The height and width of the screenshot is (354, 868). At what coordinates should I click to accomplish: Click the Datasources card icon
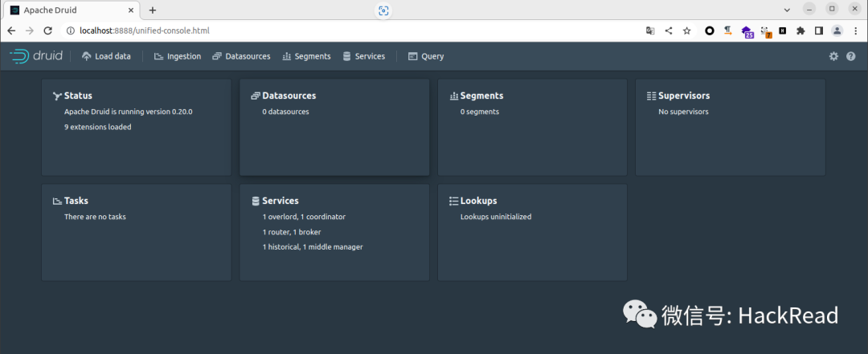click(x=256, y=96)
